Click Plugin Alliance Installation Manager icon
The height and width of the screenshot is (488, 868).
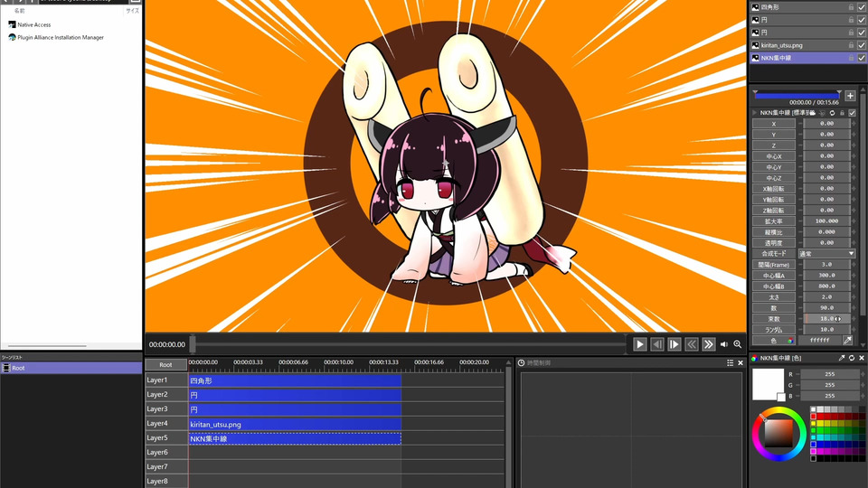(12, 37)
